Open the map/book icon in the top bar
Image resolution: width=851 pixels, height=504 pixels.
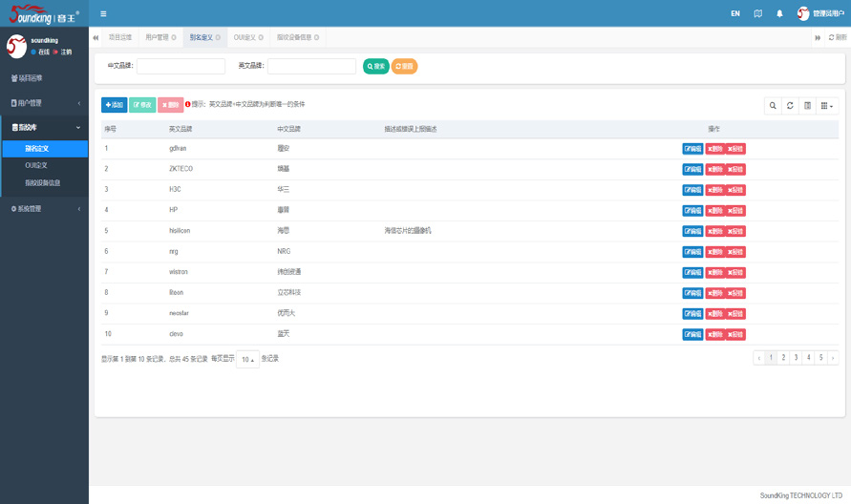coord(758,13)
